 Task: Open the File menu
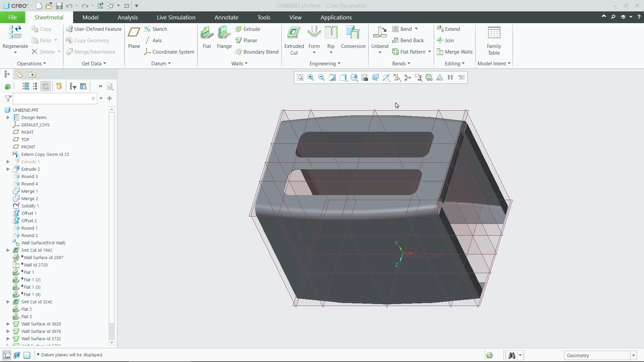tap(12, 17)
